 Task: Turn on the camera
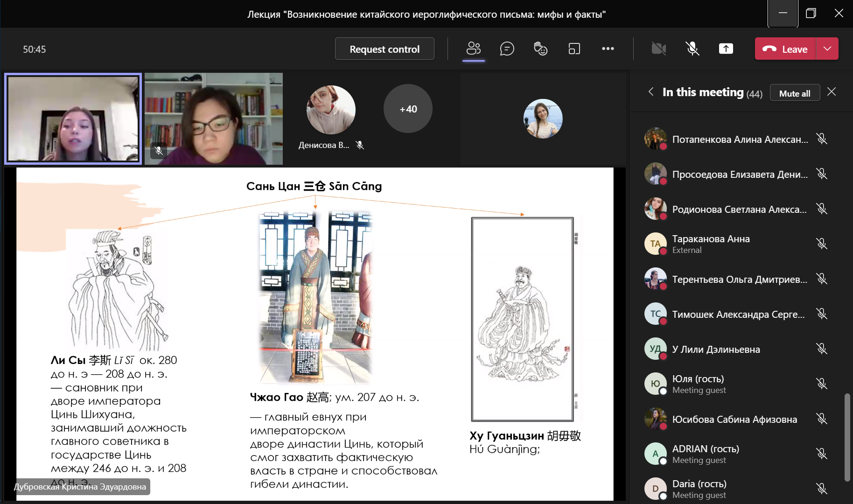pyautogui.click(x=658, y=49)
